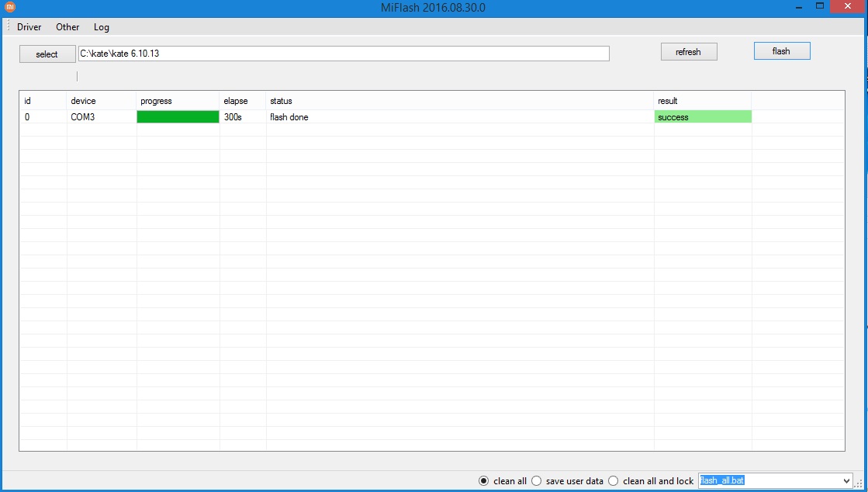
Task: Open the Other menu
Action: point(67,27)
